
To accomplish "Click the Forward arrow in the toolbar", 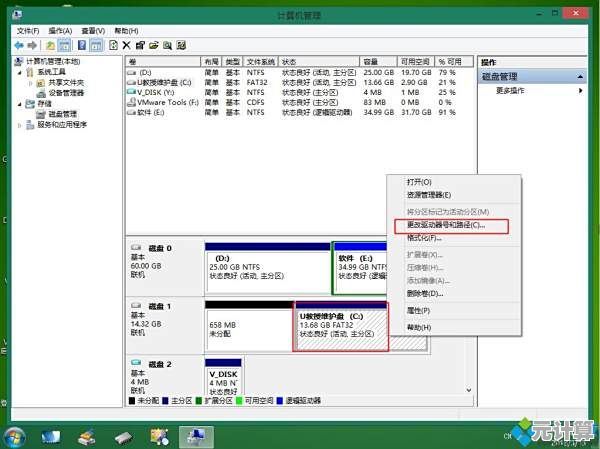I will coord(33,46).
